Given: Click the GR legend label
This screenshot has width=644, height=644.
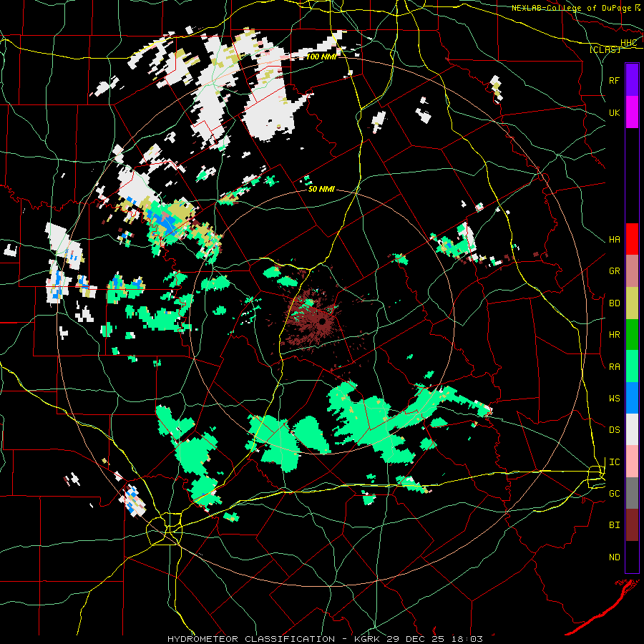Looking at the screenshot, I should [x=614, y=270].
